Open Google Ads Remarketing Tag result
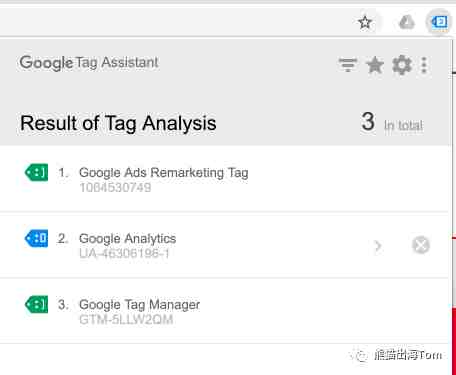Screen dimensions: 456x375 coord(224,179)
